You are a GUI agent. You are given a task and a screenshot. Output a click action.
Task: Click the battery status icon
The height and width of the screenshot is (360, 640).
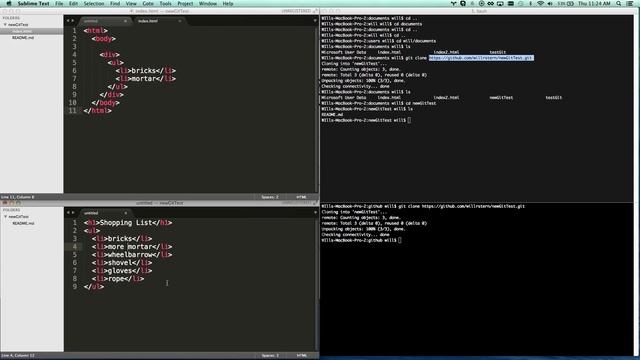(x=571, y=3)
